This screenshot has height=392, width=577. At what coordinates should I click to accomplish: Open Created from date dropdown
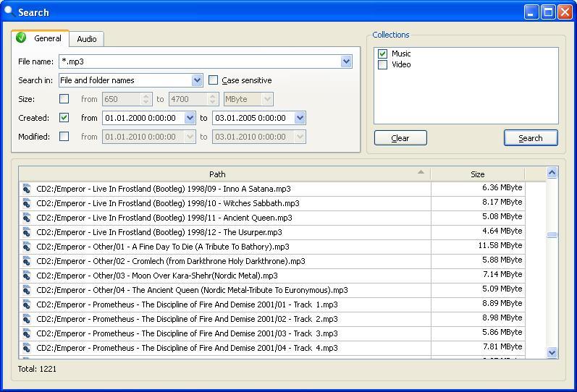[190, 118]
